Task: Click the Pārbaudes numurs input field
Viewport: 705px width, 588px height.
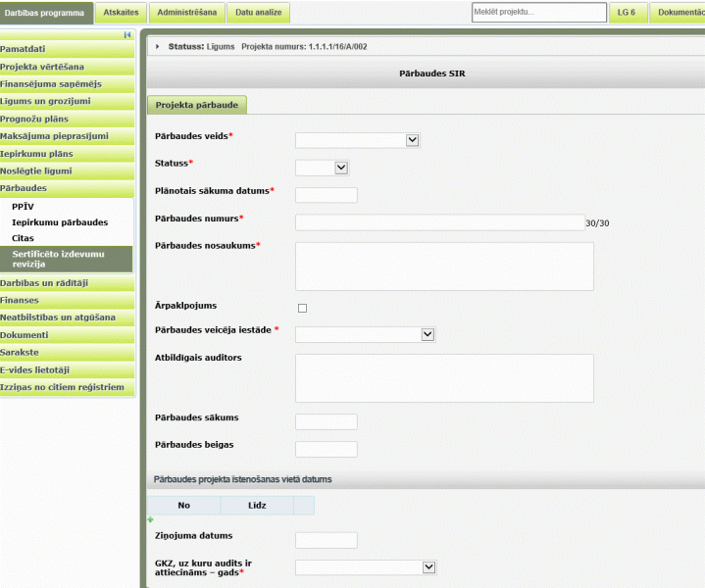Action: [439, 222]
